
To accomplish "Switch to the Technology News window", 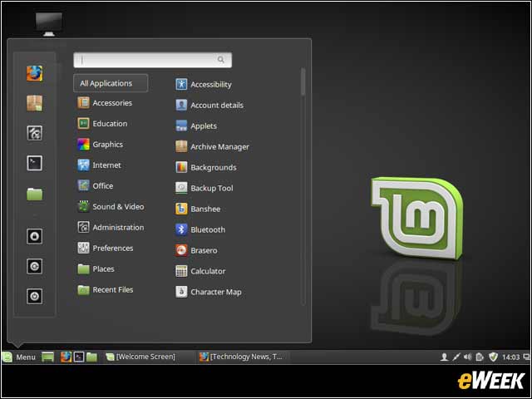I will point(241,357).
